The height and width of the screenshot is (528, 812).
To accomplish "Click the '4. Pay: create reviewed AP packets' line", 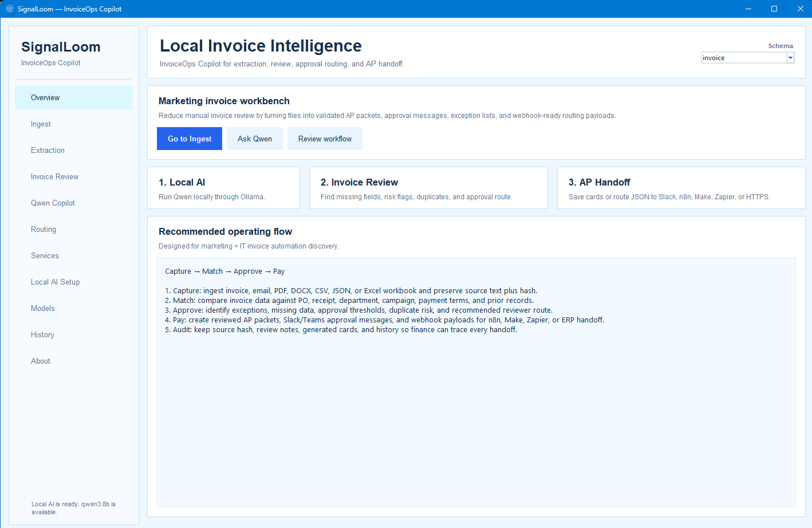I will (x=385, y=320).
